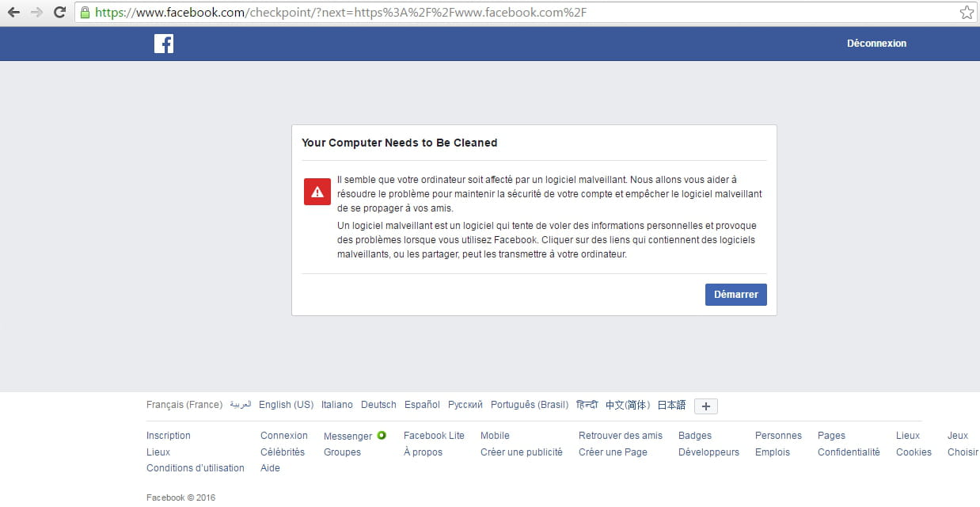The image size is (980, 507).
Task: Choose Deutsch language
Action: tap(378, 405)
